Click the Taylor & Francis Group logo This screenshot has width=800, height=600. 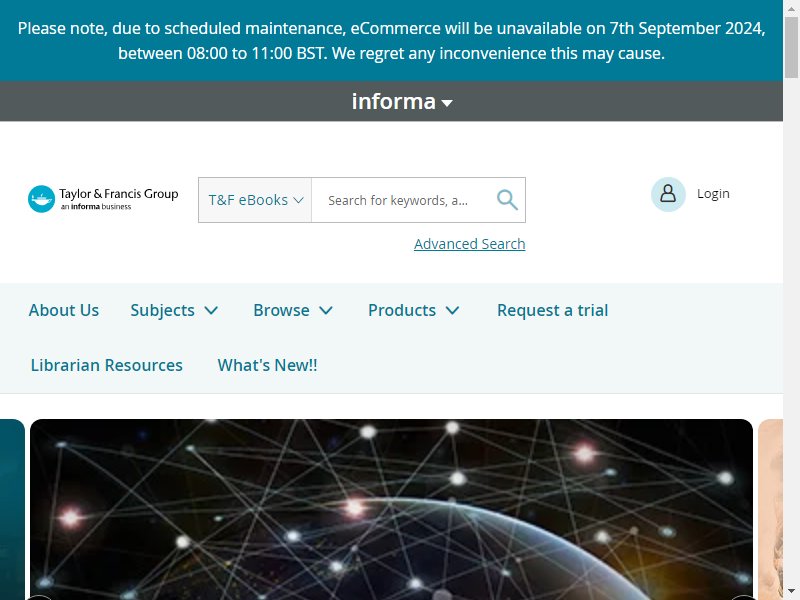coord(103,199)
